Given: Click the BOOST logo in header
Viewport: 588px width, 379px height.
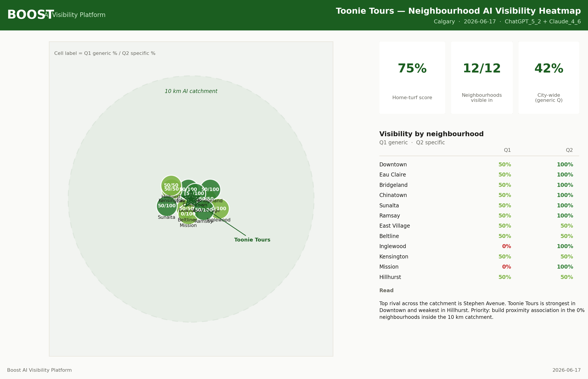Looking at the screenshot, I should tap(30, 15).
